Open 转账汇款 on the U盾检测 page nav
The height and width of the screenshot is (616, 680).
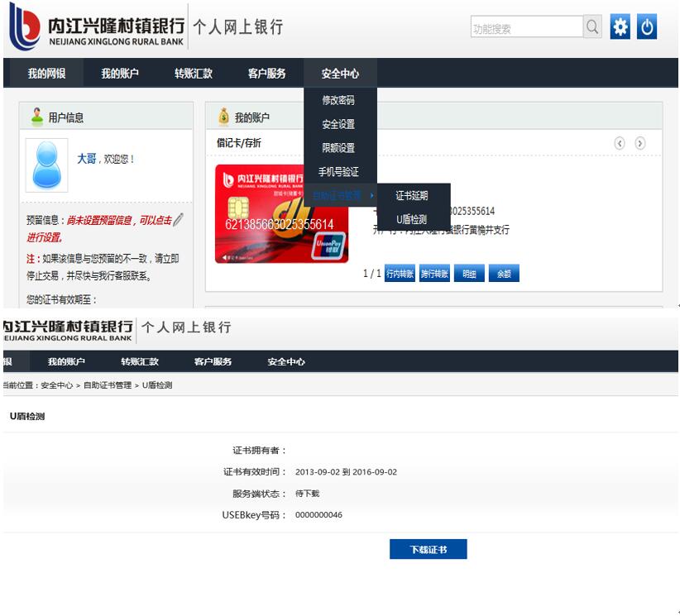pos(140,361)
